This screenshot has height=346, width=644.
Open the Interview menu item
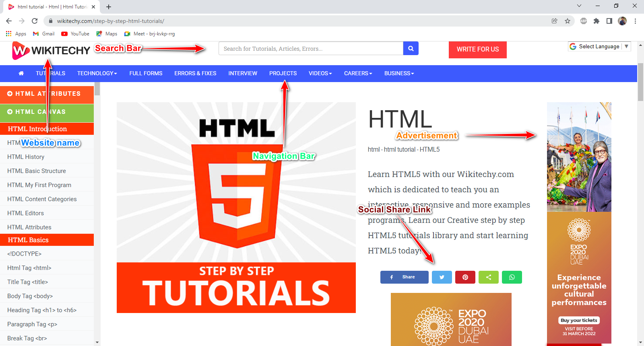[243, 73]
